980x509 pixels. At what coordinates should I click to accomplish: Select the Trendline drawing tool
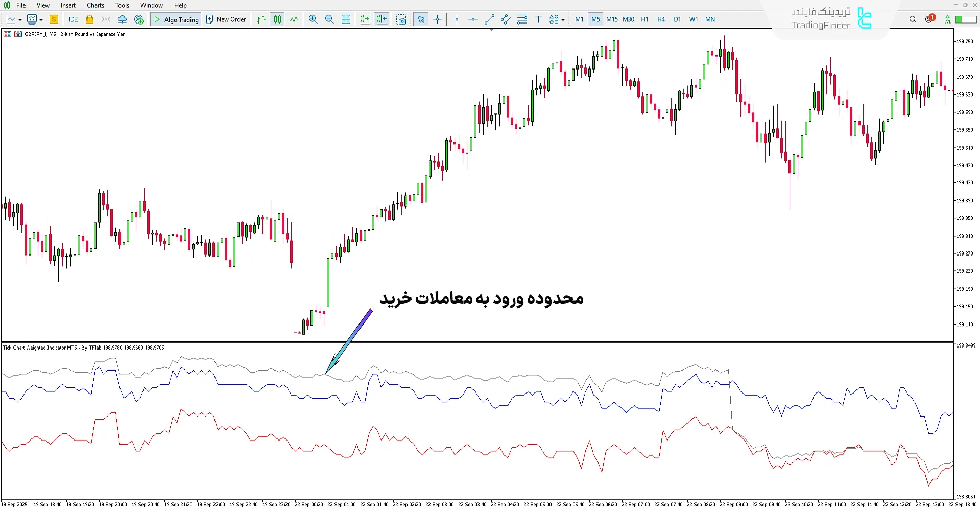[489, 19]
